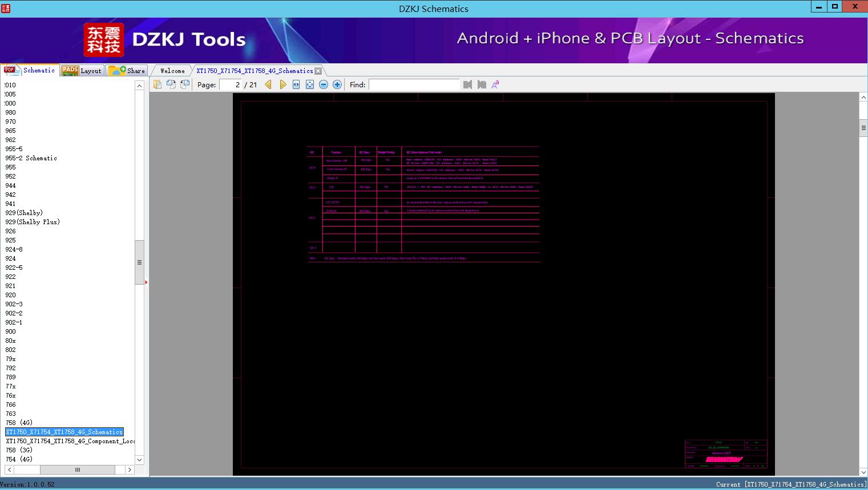Select the 758 (3G) entry
Image resolution: width=868 pixels, height=490 pixels.
[x=19, y=450]
